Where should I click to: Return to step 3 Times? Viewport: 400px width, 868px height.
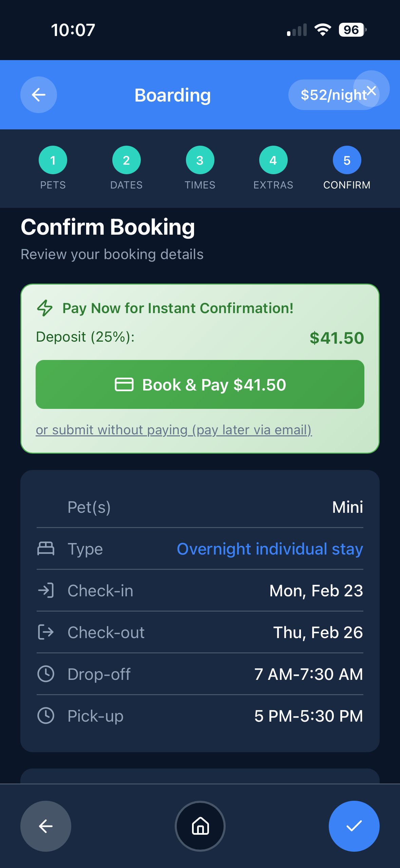(x=200, y=160)
